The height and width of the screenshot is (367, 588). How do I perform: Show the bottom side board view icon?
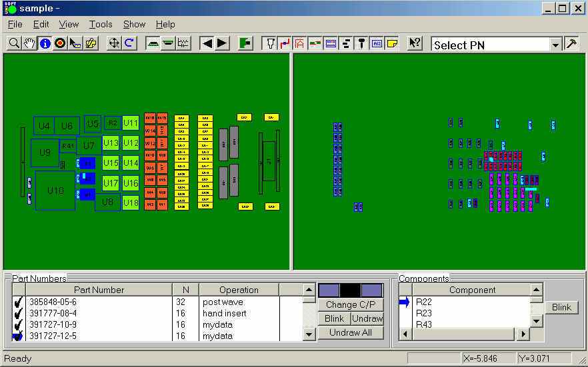(x=168, y=43)
